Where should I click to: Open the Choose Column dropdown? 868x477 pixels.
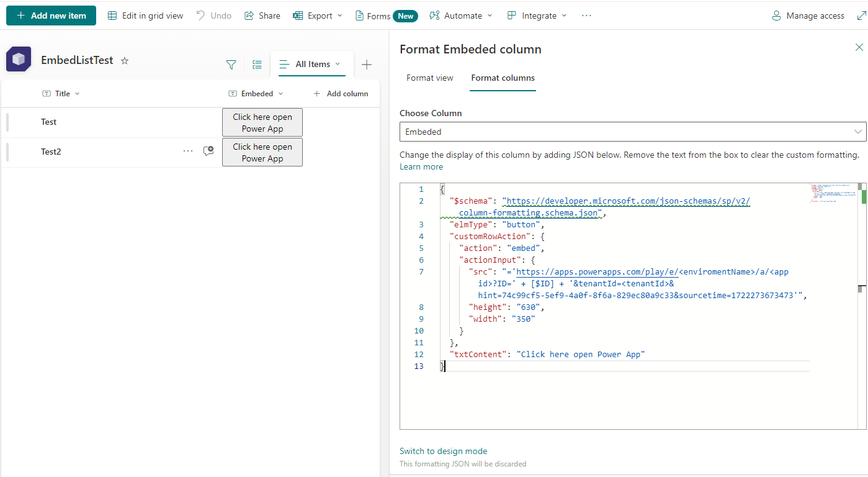633,132
